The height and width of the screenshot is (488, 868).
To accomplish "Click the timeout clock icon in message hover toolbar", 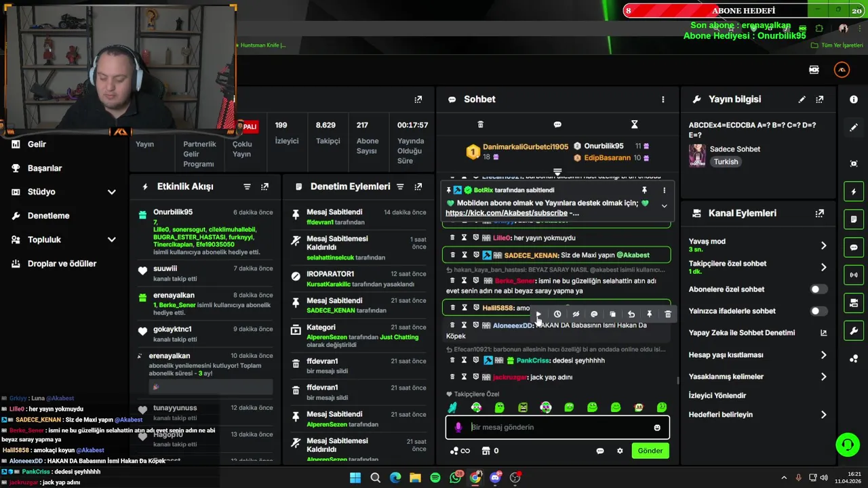I will 557,314.
